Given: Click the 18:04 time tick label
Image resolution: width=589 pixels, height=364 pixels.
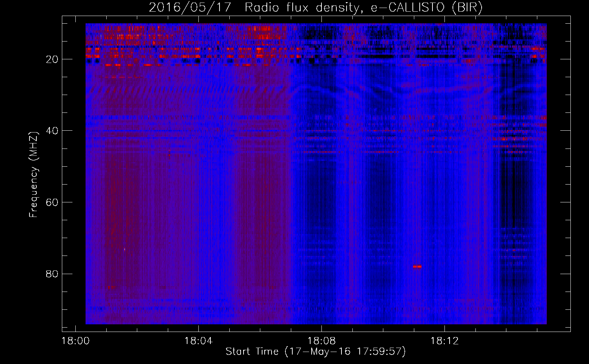Looking at the screenshot, I should coord(198,341).
